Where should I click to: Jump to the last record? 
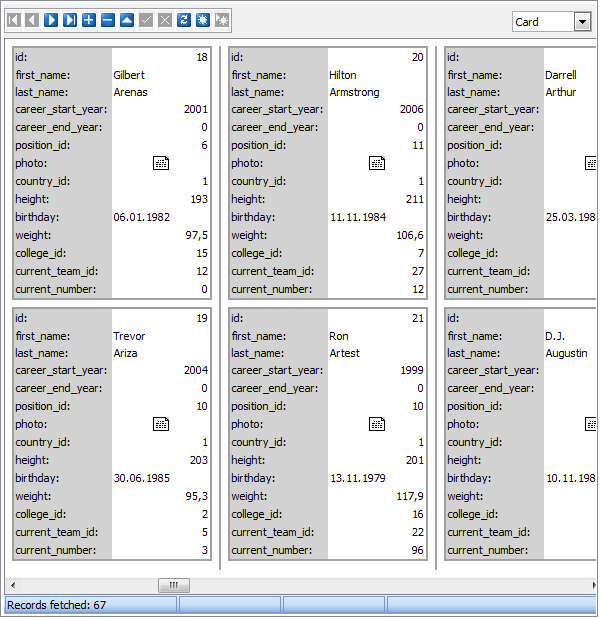coord(70,20)
